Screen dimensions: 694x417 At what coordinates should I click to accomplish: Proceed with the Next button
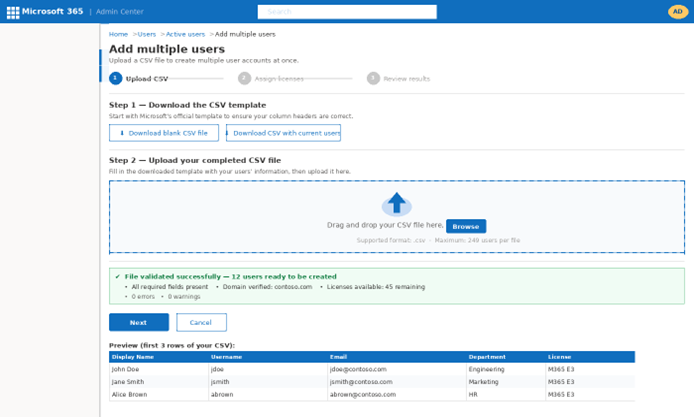point(139,322)
